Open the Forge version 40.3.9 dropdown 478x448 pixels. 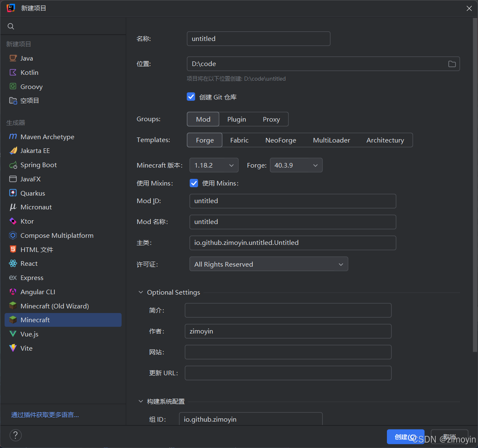coord(296,165)
